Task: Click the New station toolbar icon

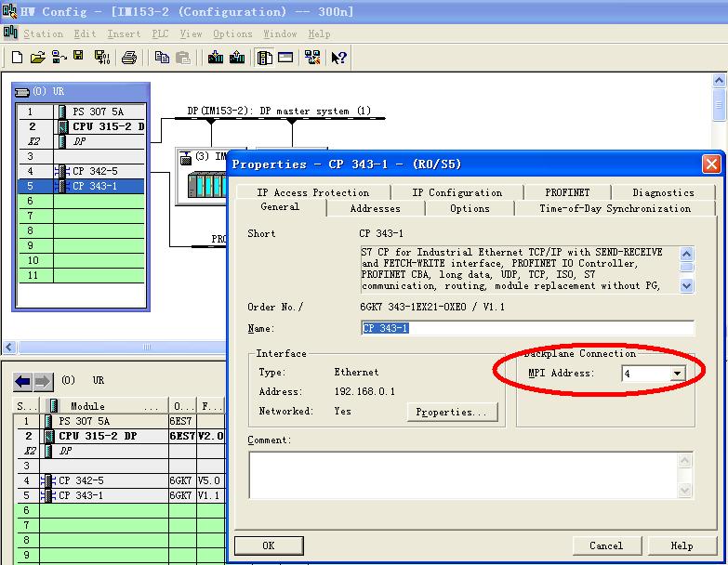Action: 17,58
